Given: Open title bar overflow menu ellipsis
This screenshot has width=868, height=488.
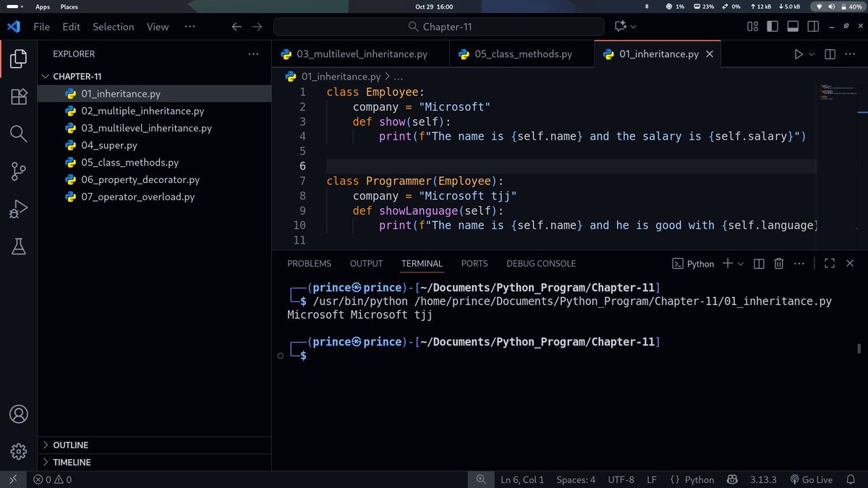Looking at the screenshot, I should [x=190, y=27].
